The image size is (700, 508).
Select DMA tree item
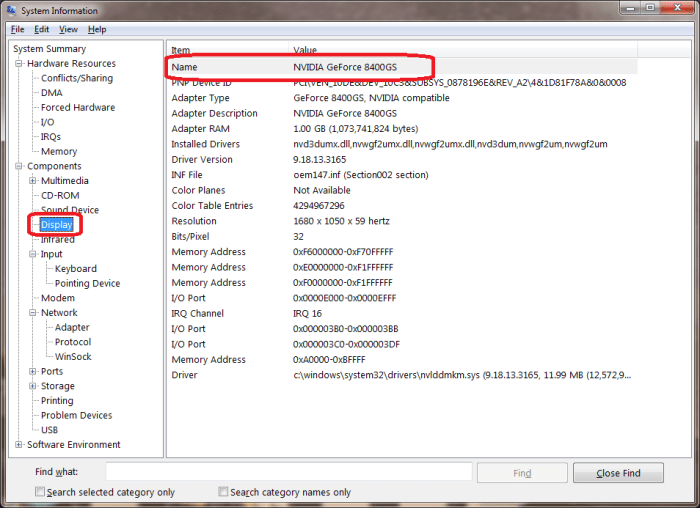pyautogui.click(x=52, y=93)
